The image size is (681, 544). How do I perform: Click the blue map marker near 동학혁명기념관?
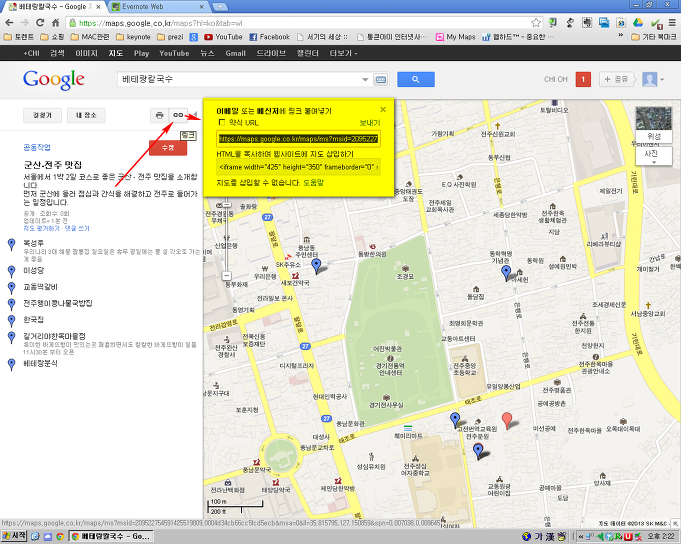pyautogui.click(x=506, y=273)
